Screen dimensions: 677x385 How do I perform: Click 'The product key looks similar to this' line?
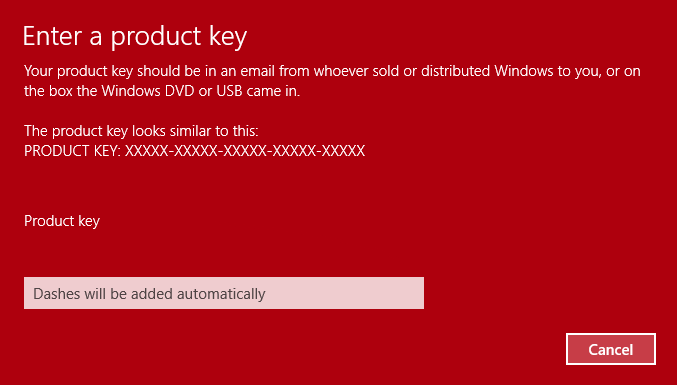[141, 131]
